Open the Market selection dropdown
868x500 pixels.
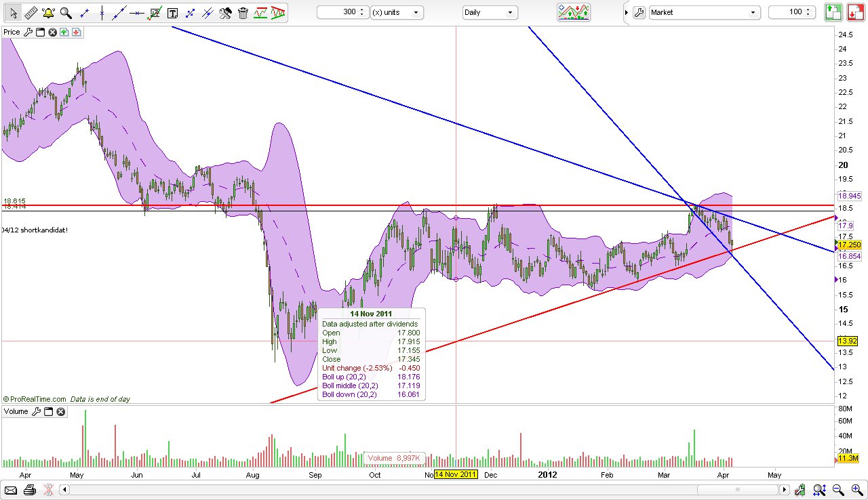pos(704,12)
